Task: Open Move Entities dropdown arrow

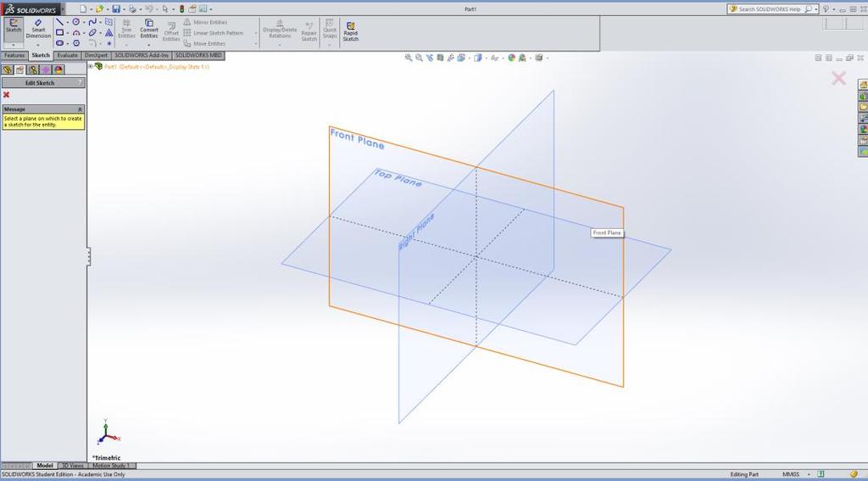Action: pyautogui.click(x=256, y=44)
